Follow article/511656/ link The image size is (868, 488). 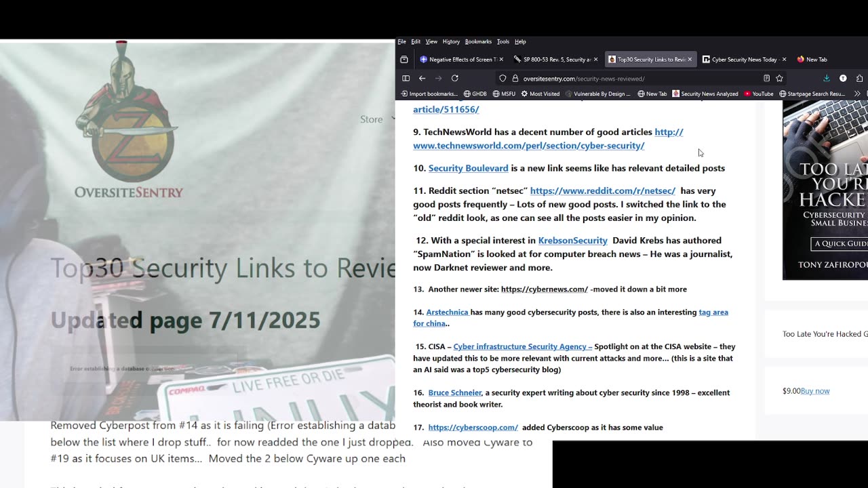point(446,109)
